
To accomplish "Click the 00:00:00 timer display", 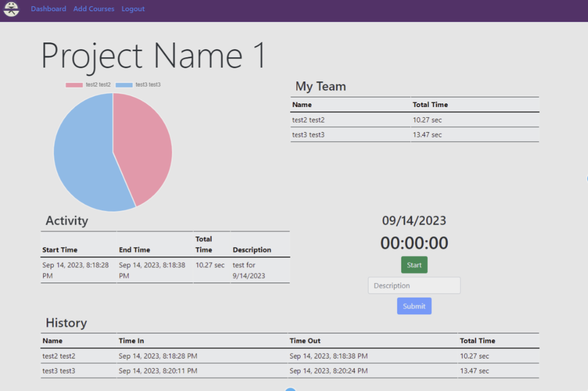I will pos(414,243).
